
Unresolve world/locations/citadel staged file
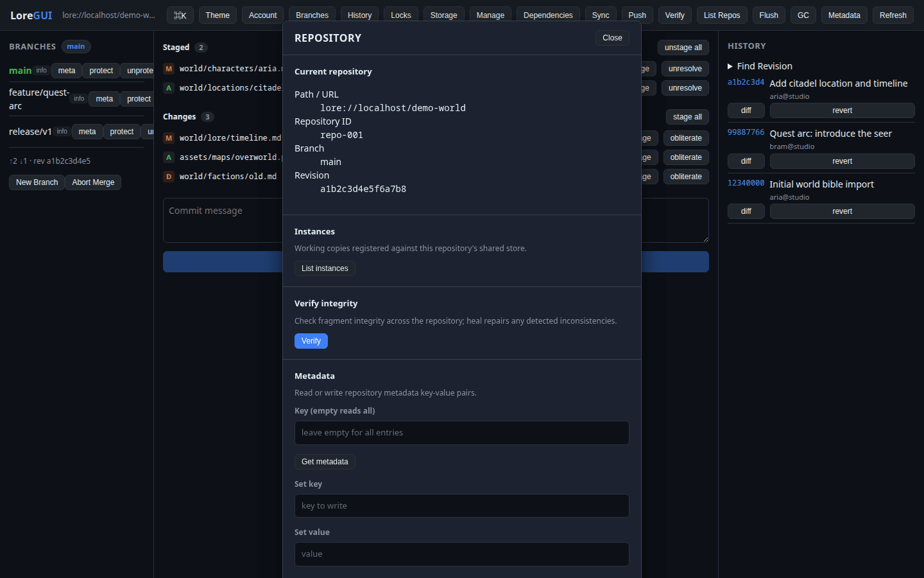click(x=685, y=88)
